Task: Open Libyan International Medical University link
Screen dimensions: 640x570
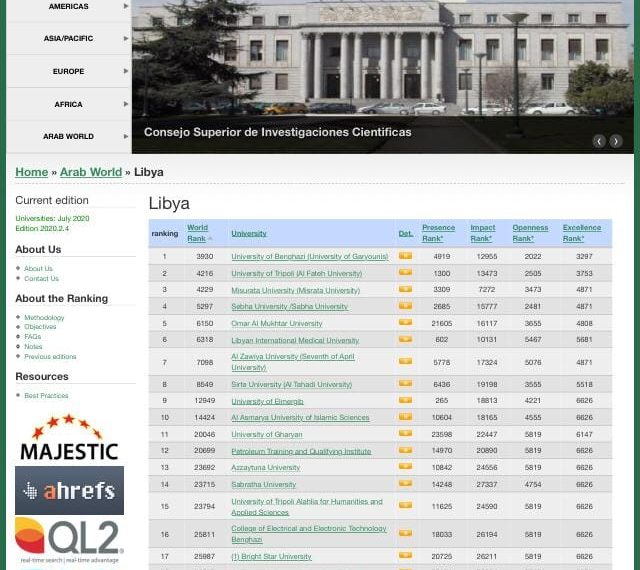Action: 295,340
